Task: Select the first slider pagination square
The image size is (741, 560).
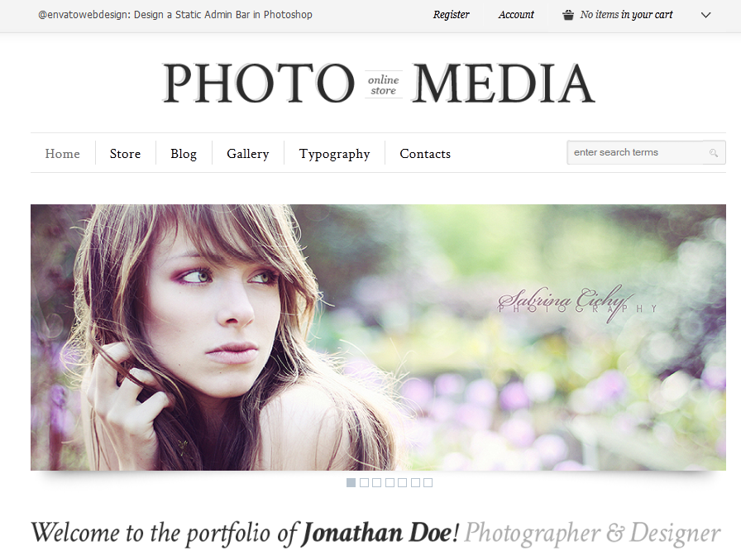Action: coord(351,482)
